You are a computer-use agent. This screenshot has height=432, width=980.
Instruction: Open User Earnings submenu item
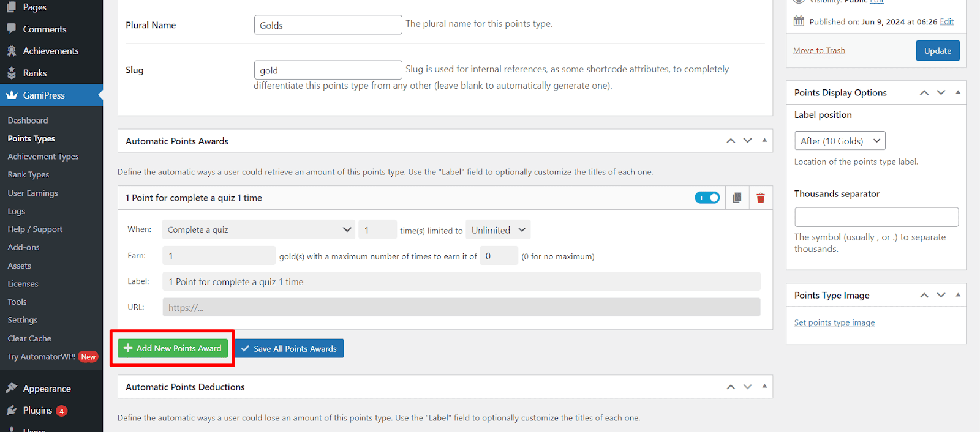[x=33, y=193]
